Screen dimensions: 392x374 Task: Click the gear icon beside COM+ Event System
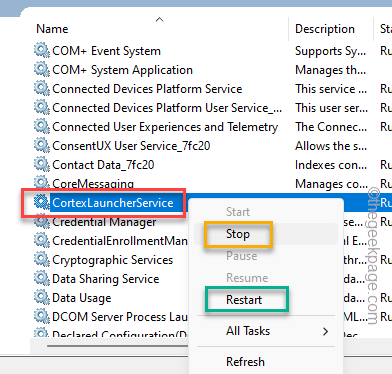(42, 51)
